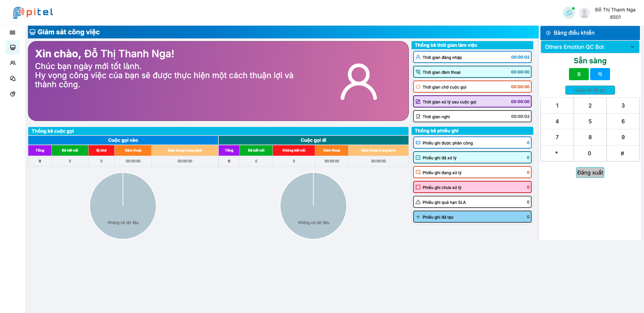The image size is (644, 313).
Task: Click the Thống kê phiếu ghi heading
Action: [x=436, y=131]
